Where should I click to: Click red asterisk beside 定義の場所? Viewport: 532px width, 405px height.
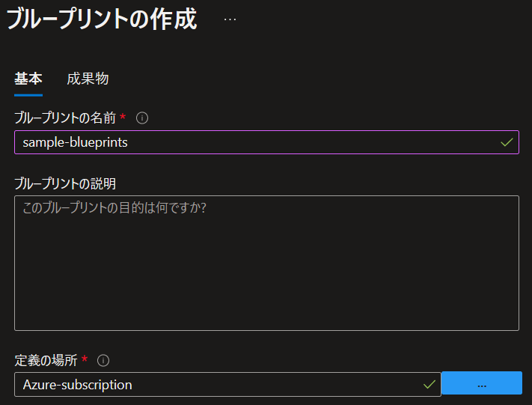pyautogui.click(x=85, y=359)
